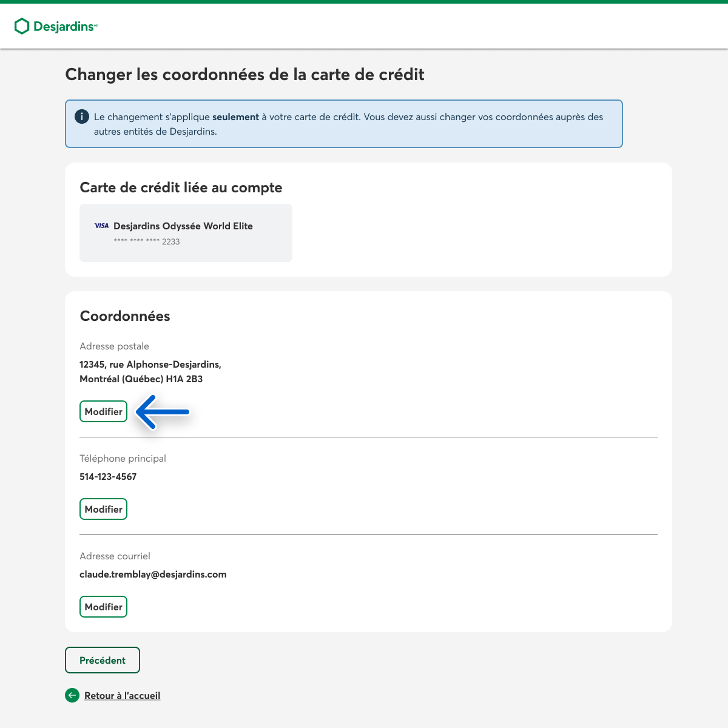
Task: Click the Desjardins wordmark in the header
Action: coord(64,27)
